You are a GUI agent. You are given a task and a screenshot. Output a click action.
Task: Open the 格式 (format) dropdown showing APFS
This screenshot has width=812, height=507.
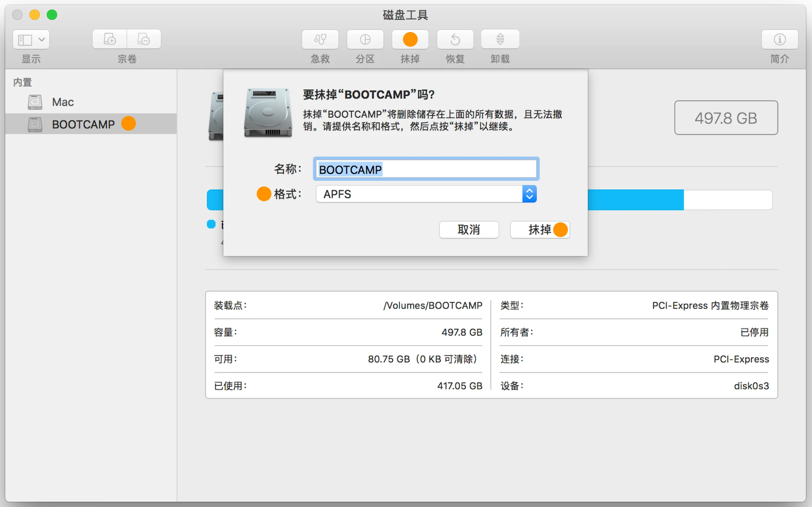point(419,194)
